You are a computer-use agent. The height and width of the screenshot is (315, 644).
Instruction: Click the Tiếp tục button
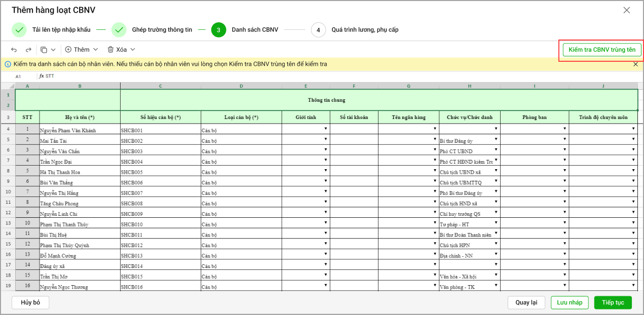(x=613, y=302)
